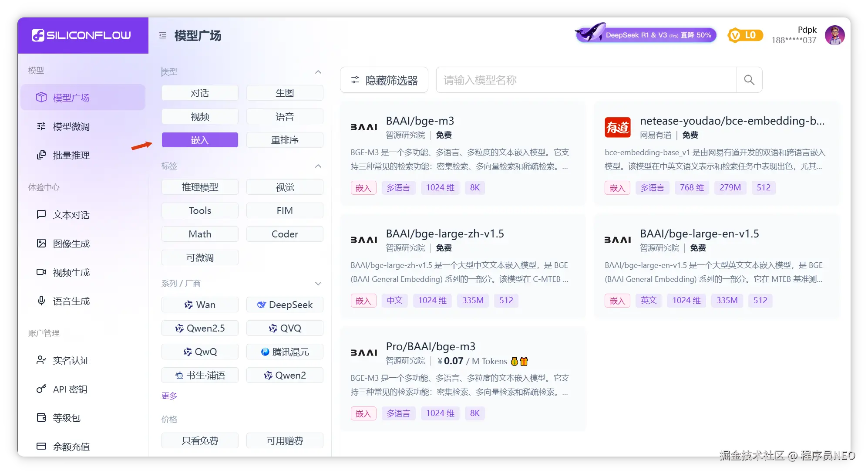
Task: Click the sidebar collapse menu icon
Action: click(x=163, y=35)
